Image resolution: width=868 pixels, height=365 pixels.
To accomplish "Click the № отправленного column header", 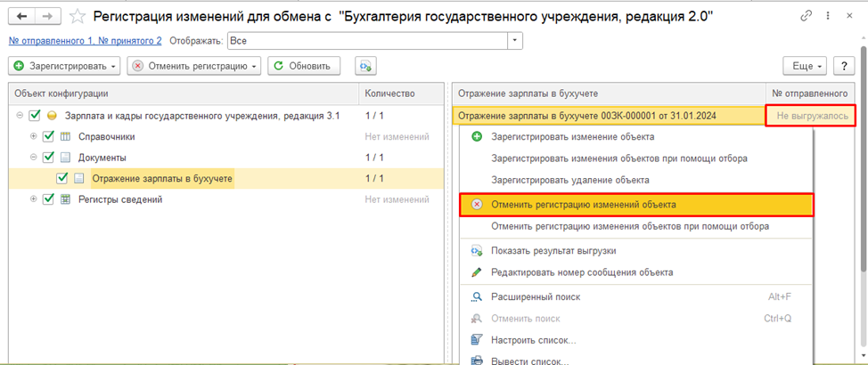I will pos(811,93).
